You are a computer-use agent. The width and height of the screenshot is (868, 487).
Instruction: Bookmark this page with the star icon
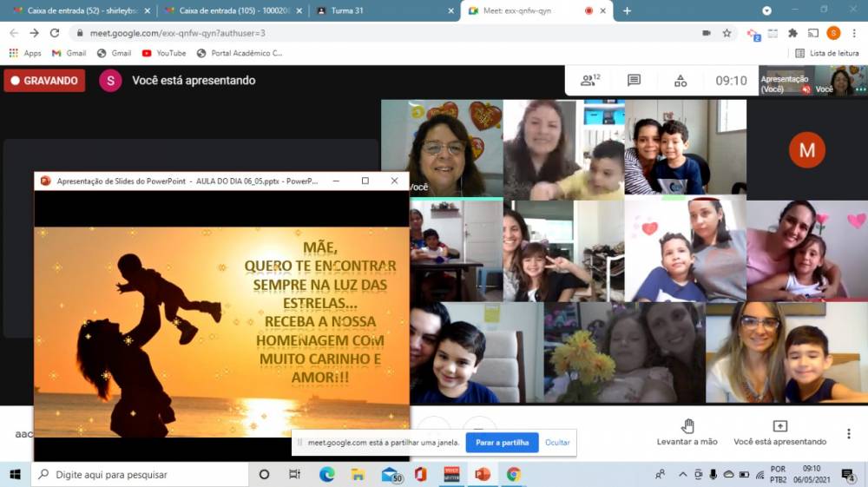pyautogui.click(x=727, y=33)
